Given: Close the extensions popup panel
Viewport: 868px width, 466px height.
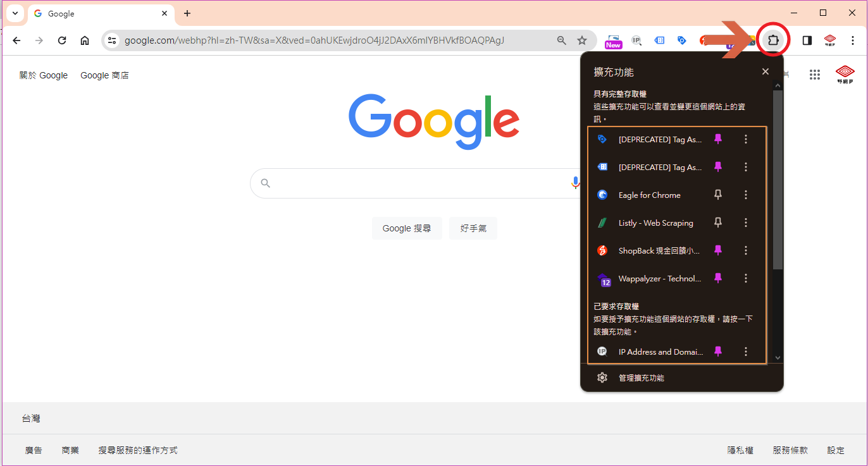Looking at the screenshot, I should (766, 71).
